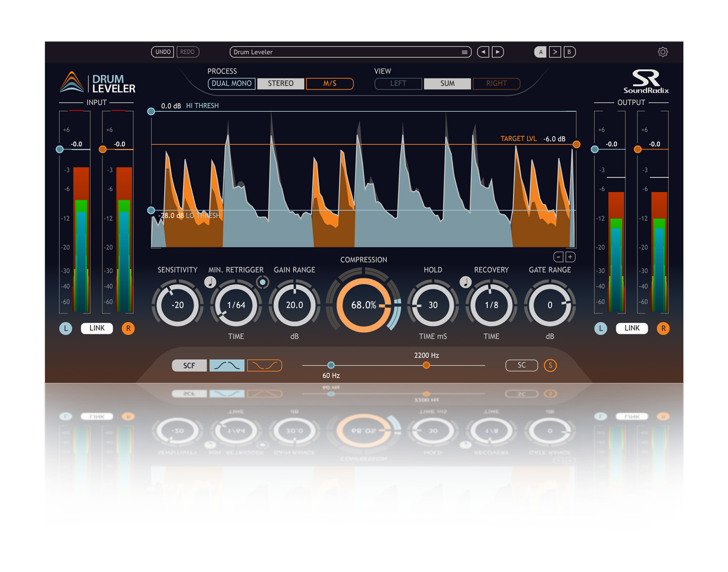This screenshot has height=572, width=728.
Task: Select the low-pass filter shape icon
Action: [264, 365]
